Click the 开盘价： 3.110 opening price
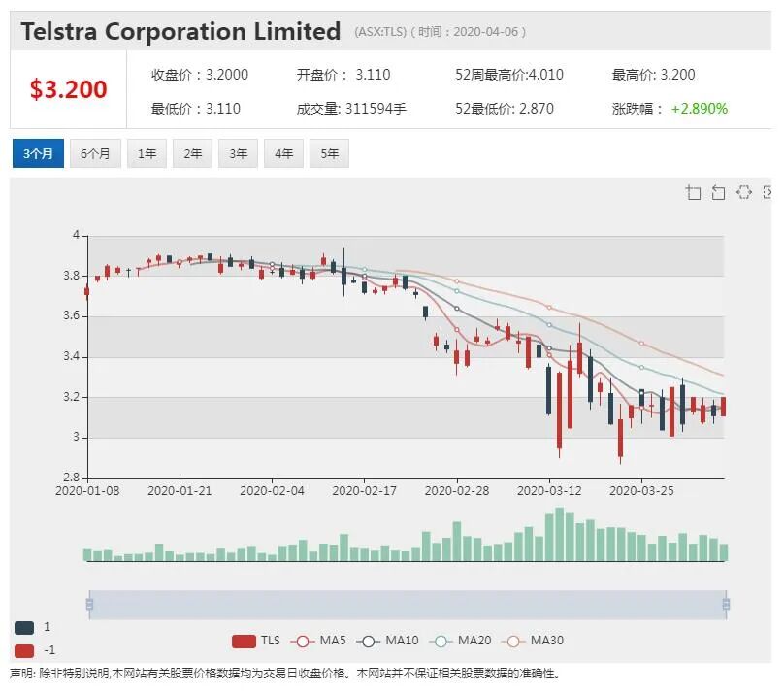784x692 pixels. 343,75
